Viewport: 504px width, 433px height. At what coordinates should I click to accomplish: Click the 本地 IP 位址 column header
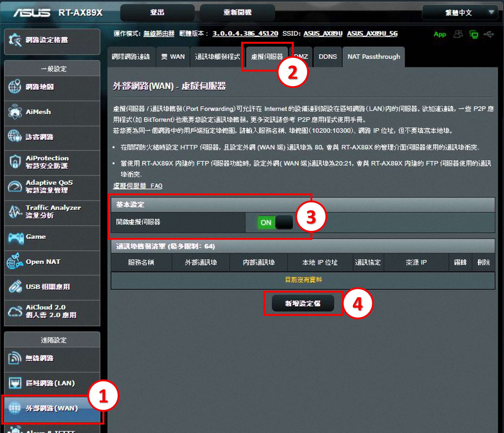(320, 262)
